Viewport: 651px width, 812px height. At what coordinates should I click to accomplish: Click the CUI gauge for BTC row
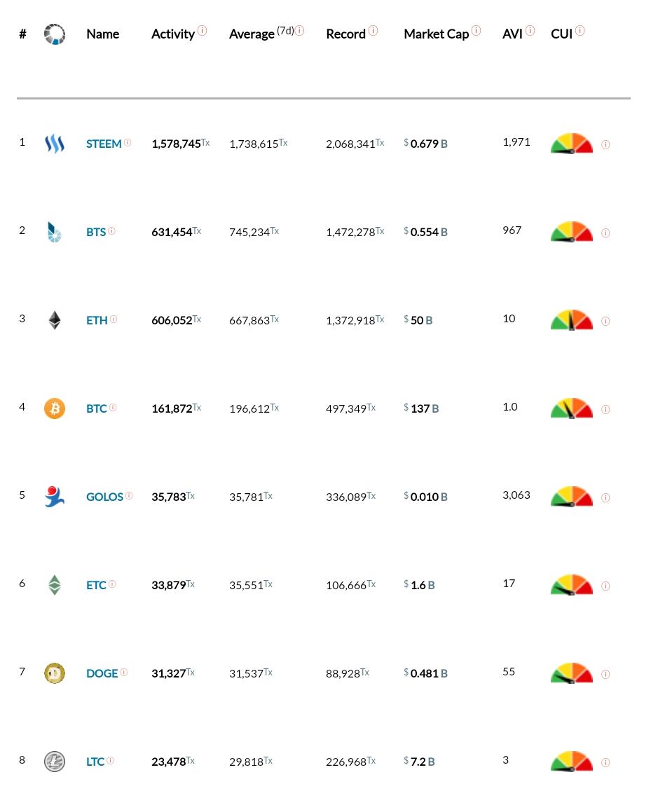click(x=571, y=408)
